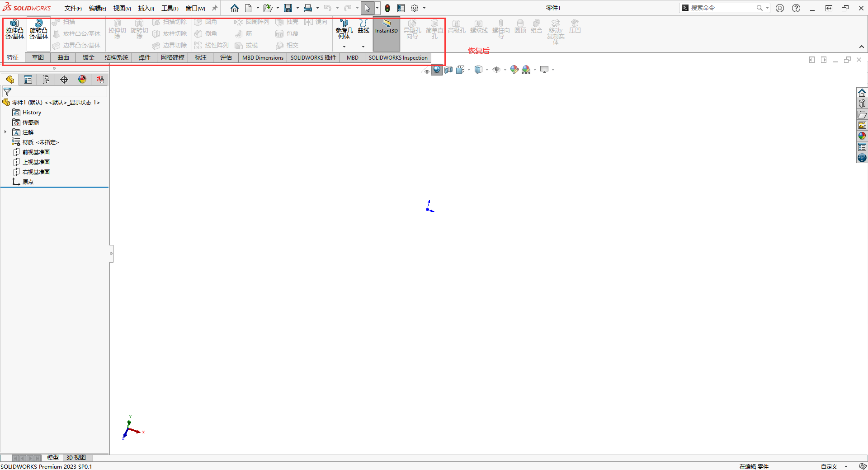The height and width of the screenshot is (470, 868).
Task: Open the help question mark icon
Action: click(x=796, y=8)
